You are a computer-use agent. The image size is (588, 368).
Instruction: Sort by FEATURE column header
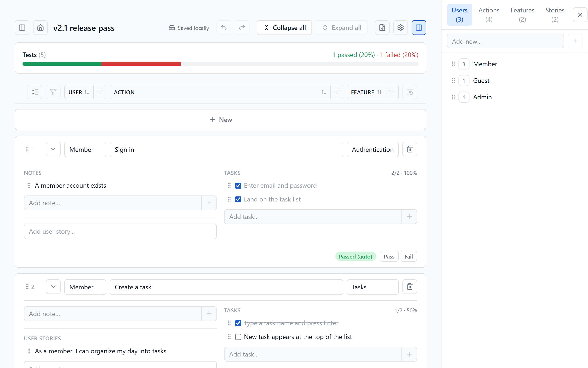[366, 92]
